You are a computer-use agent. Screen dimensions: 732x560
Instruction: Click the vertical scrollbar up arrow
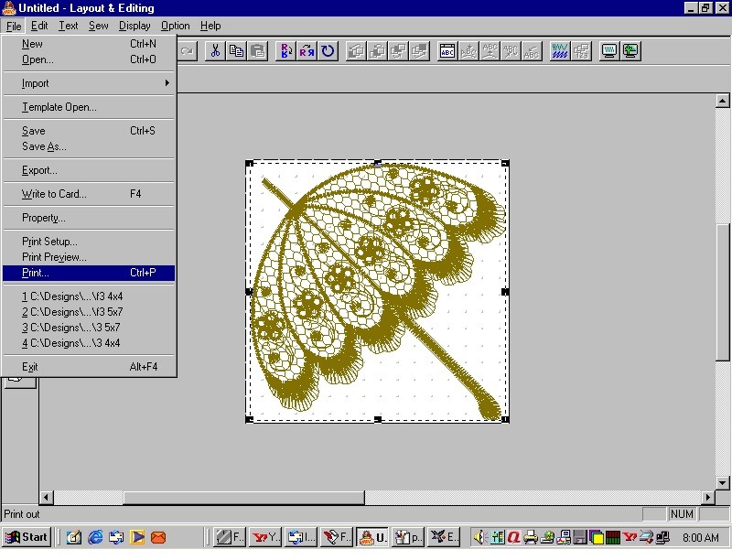(x=722, y=101)
